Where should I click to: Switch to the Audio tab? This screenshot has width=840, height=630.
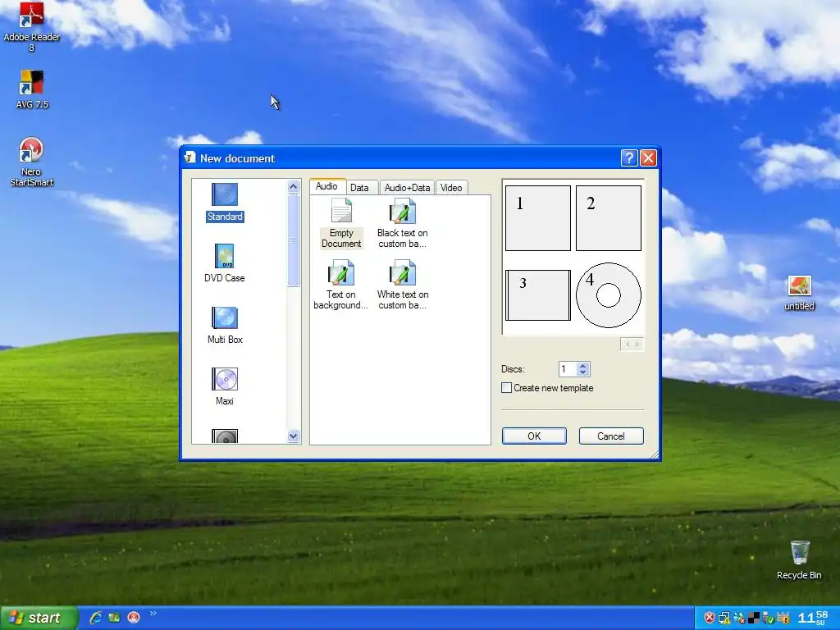tap(326, 186)
